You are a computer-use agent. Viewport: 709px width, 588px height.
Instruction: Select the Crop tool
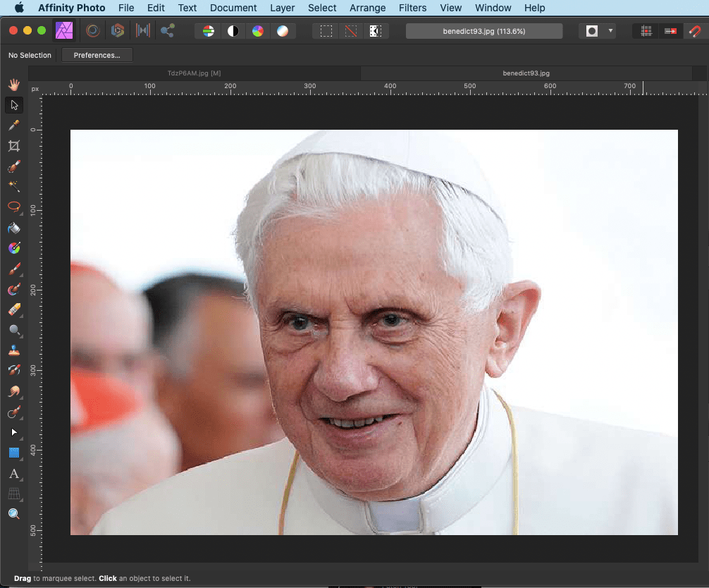coord(14,146)
